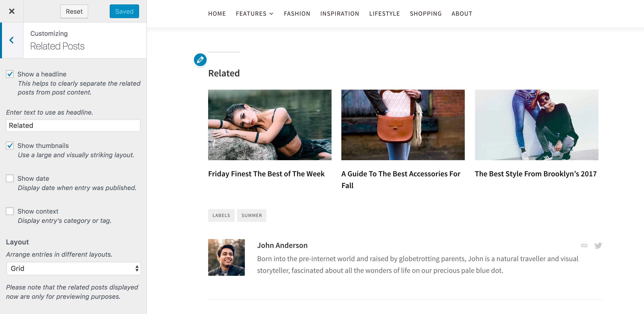This screenshot has width=644, height=314.
Task: Open John Anderson's Twitter bird icon
Action: (x=598, y=245)
